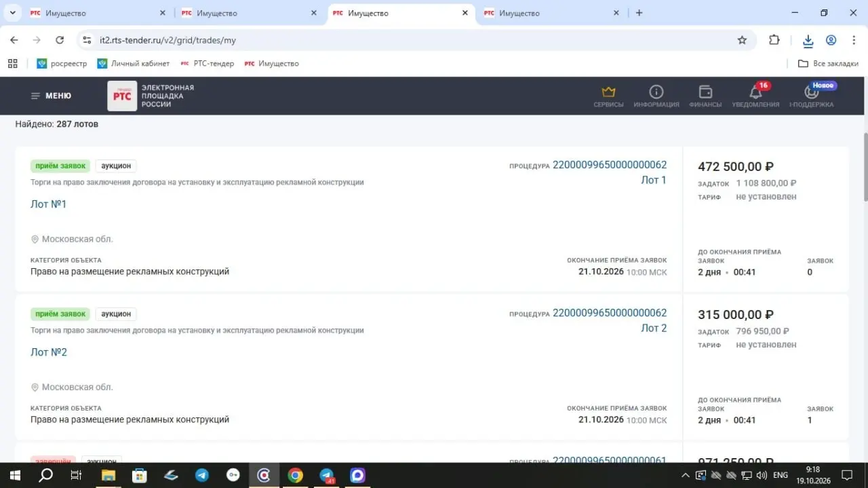This screenshot has width=868, height=488.
Task: Click the аукцион tag on Лот №2
Action: pyautogui.click(x=116, y=314)
